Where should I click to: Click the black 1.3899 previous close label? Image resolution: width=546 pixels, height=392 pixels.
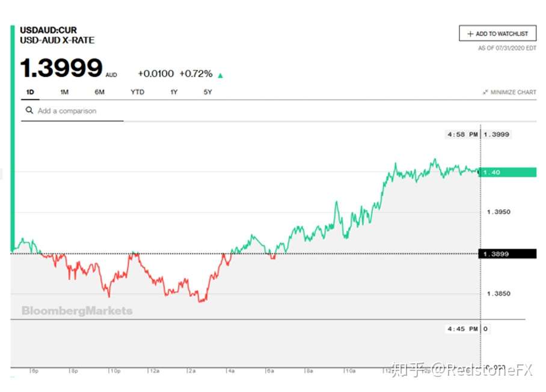point(508,254)
